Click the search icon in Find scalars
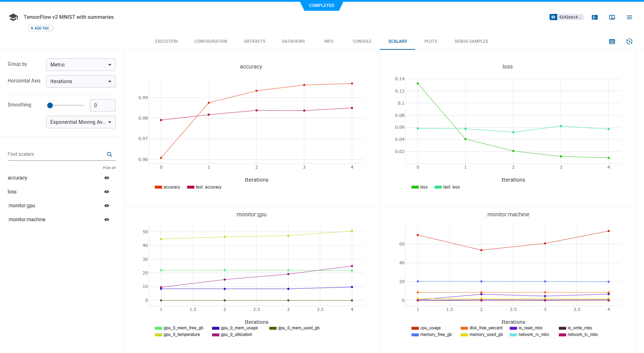This screenshot has width=644, height=353. (x=109, y=154)
